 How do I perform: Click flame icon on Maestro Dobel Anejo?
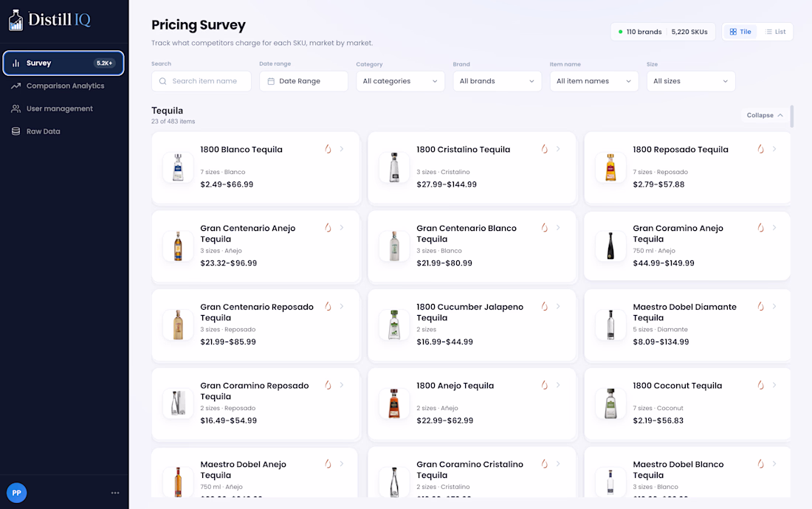tap(328, 464)
